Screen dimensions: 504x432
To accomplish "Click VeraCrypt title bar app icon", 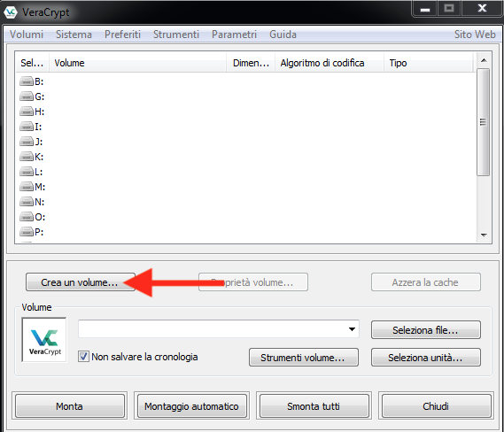I will tap(11, 12).
